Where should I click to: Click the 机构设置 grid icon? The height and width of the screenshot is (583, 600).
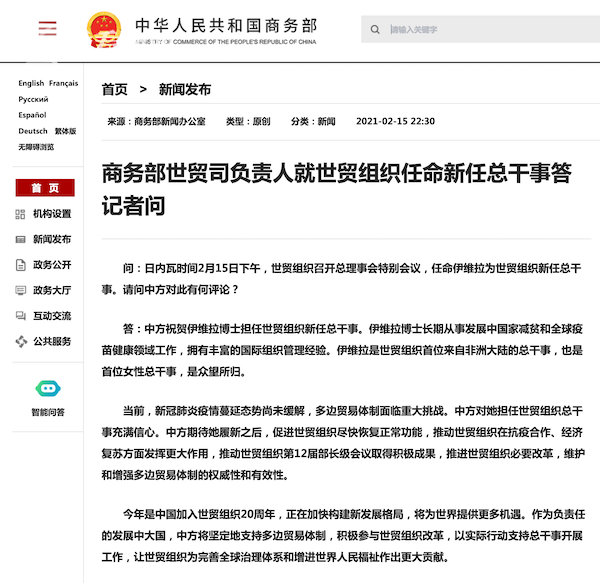(21, 214)
